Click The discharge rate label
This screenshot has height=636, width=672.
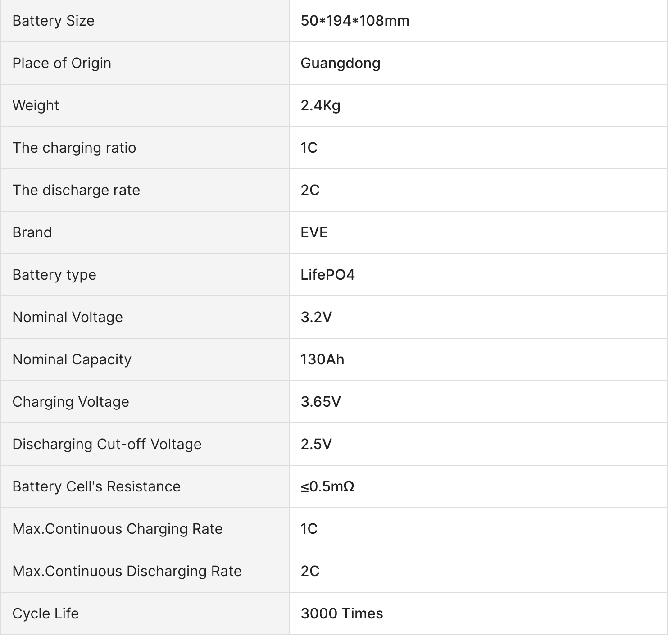[x=76, y=190]
